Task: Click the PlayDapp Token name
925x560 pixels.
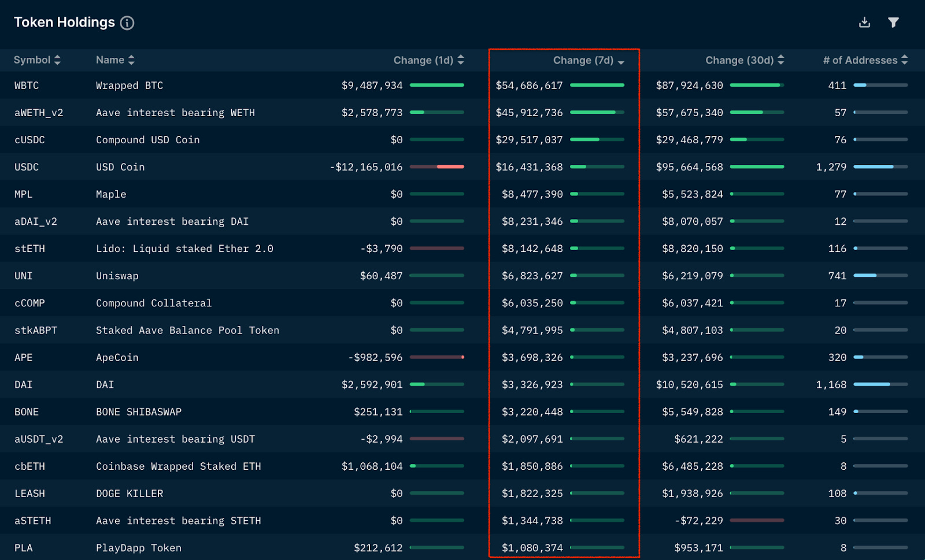Action: (x=139, y=547)
